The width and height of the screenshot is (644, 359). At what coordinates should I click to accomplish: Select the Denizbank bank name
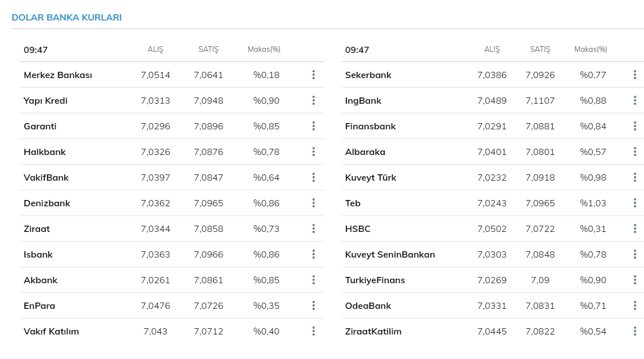click(47, 203)
